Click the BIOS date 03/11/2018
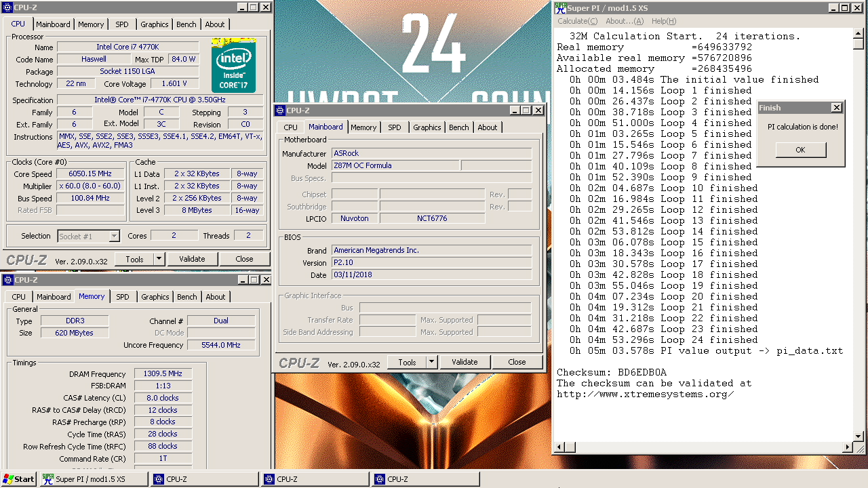Image resolution: width=868 pixels, height=488 pixels. (432, 274)
